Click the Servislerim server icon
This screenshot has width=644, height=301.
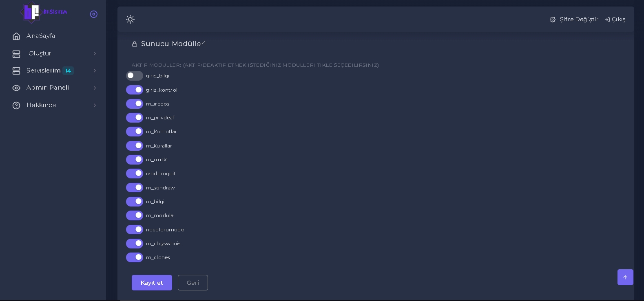(16, 71)
